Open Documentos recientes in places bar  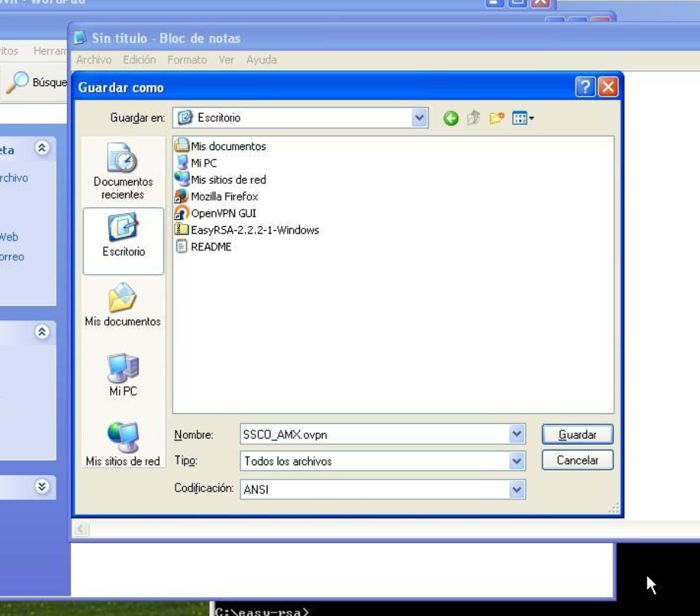123,171
